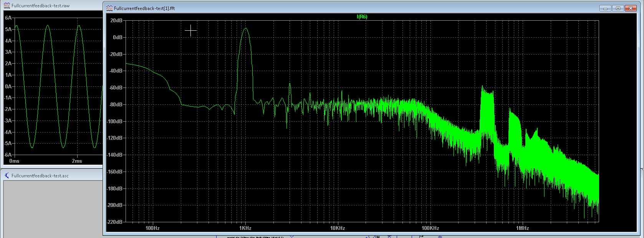Minimize the FFT plot window

coord(605,8)
